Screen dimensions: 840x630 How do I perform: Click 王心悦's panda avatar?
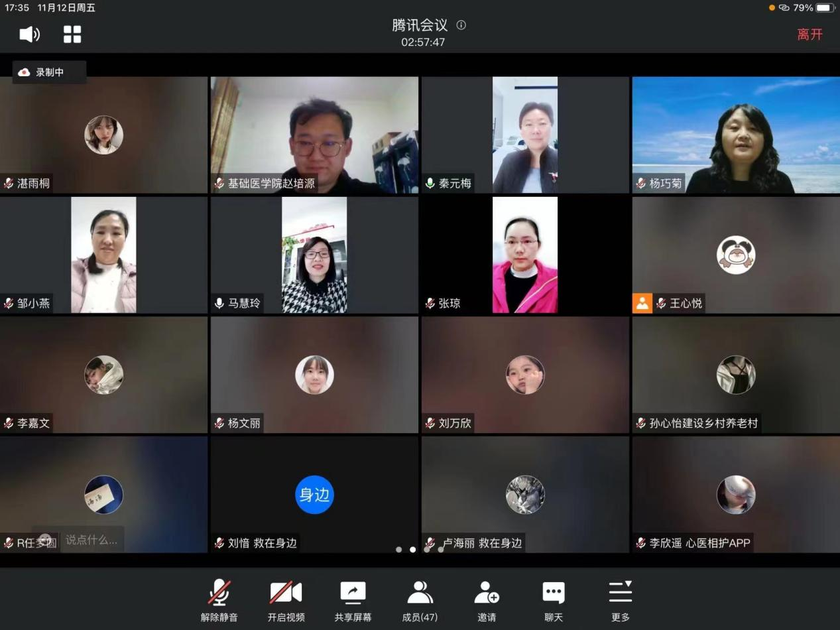tap(736, 255)
